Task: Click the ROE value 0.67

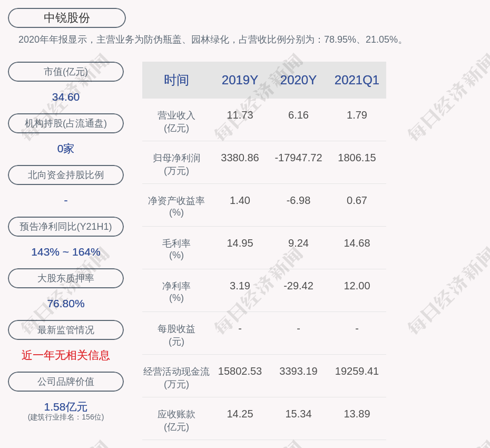Action: 357,200
